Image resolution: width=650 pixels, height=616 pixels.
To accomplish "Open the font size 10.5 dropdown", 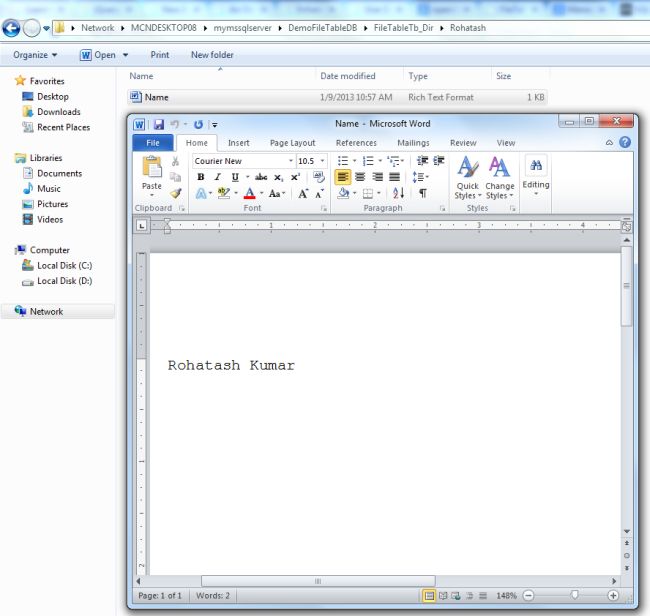I will [322, 161].
